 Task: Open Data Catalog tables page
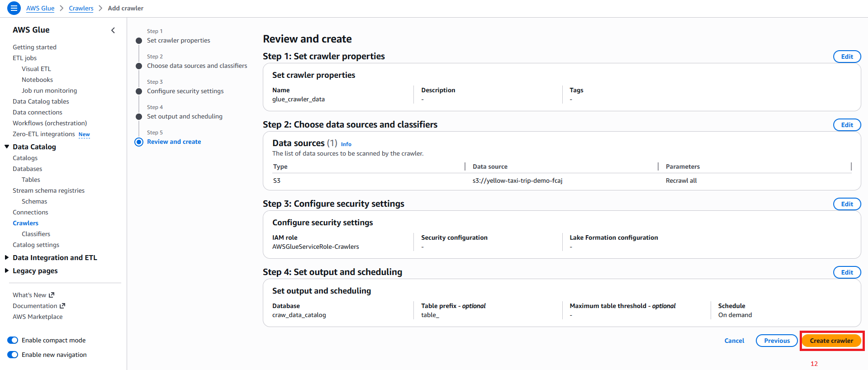pos(41,101)
